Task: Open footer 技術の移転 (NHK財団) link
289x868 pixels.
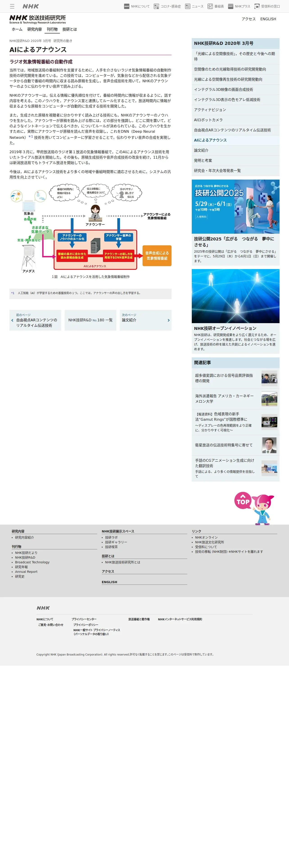Action: tap(229, 552)
